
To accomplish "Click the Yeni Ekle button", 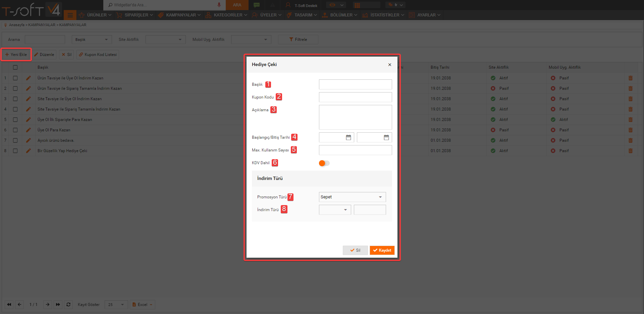I will [x=16, y=55].
